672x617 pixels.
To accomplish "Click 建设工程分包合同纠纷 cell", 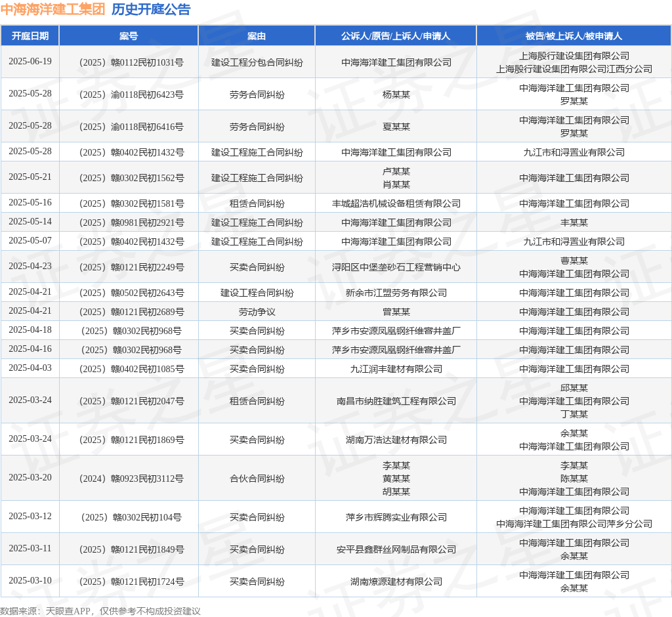I will point(257,62).
